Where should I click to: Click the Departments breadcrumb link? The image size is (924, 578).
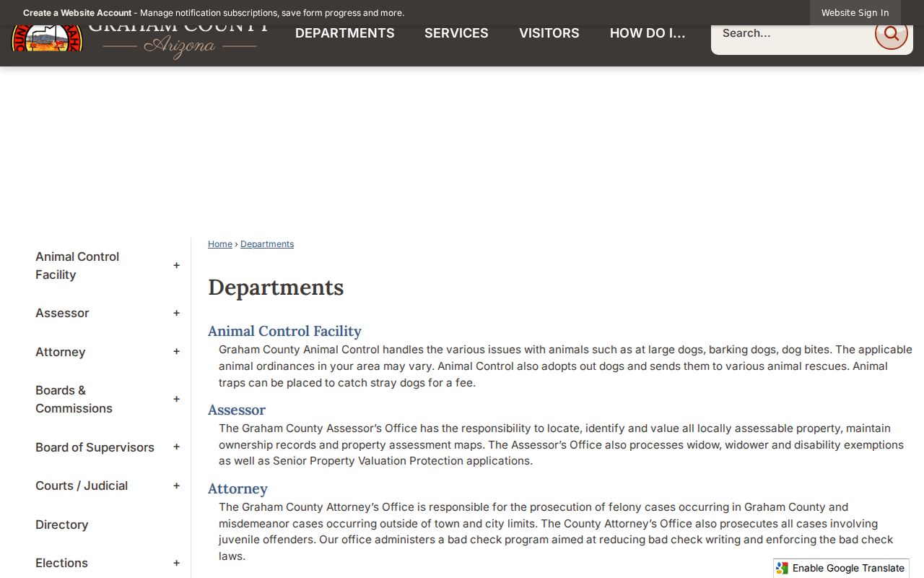pyautogui.click(x=267, y=244)
